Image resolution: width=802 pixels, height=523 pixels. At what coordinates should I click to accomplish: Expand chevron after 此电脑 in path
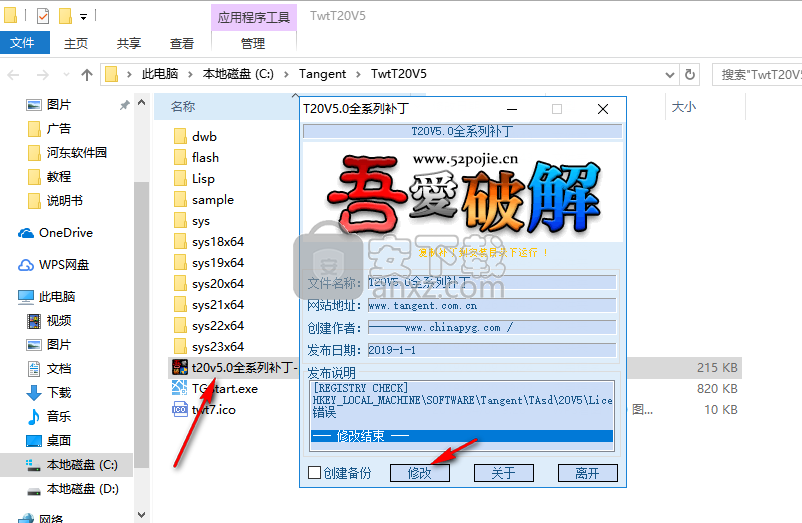[x=190, y=75]
